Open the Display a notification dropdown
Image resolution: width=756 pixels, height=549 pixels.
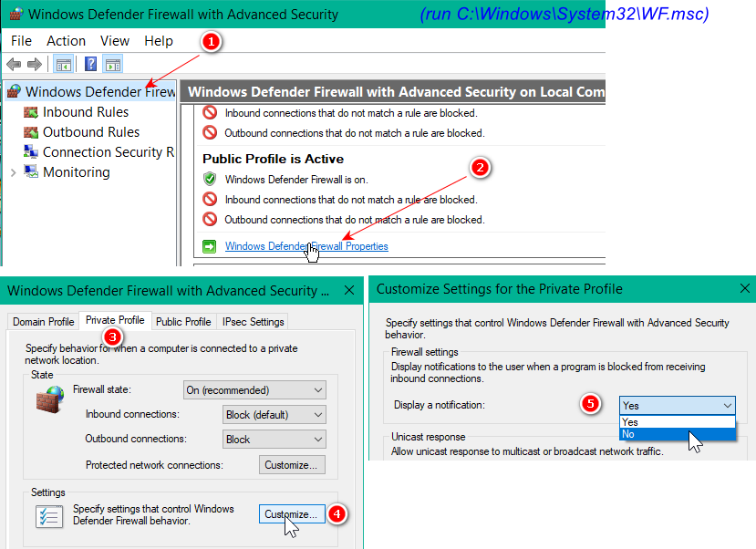tap(678, 406)
